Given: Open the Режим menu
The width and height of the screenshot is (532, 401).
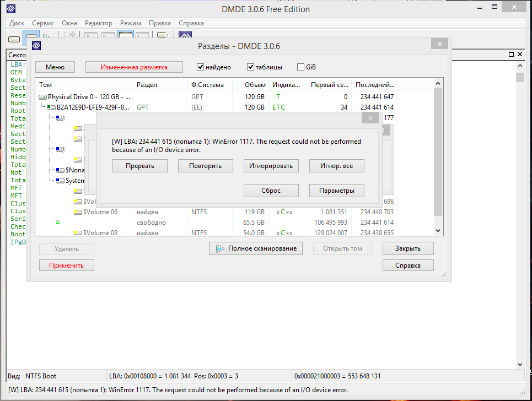Looking at the screenshot, I should [130, 23].
